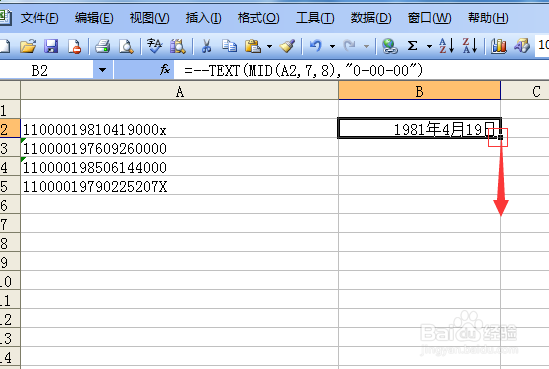Click the Spelling check icon

point(154,46)
